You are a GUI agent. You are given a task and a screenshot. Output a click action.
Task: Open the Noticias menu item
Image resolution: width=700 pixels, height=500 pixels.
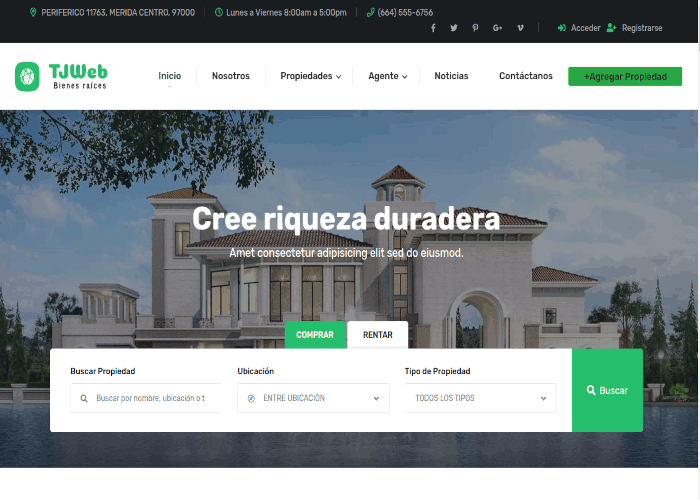[451, 76]
